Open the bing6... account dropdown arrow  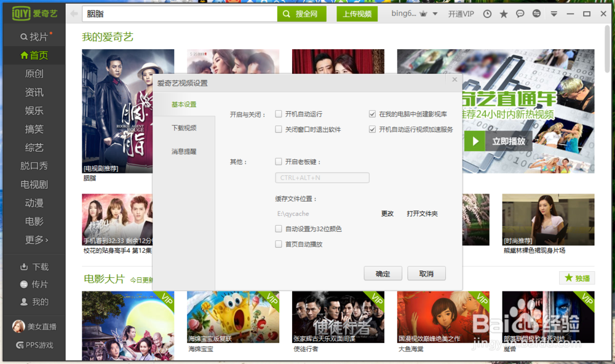(x=435, y=14)
